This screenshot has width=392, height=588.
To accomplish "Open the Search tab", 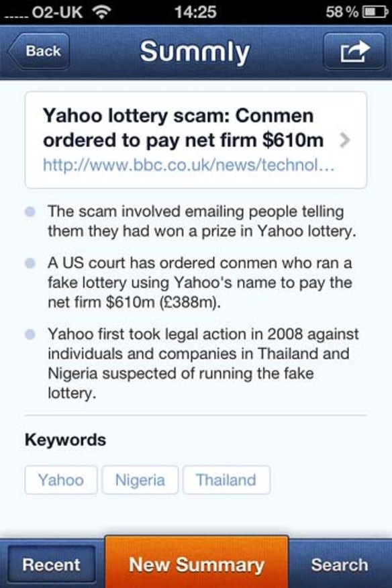I will pos(340,565).
